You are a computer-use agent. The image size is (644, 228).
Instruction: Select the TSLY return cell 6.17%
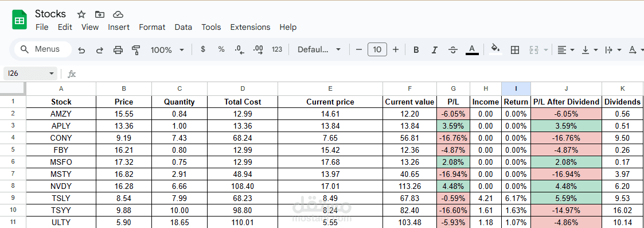click(516, 198)
